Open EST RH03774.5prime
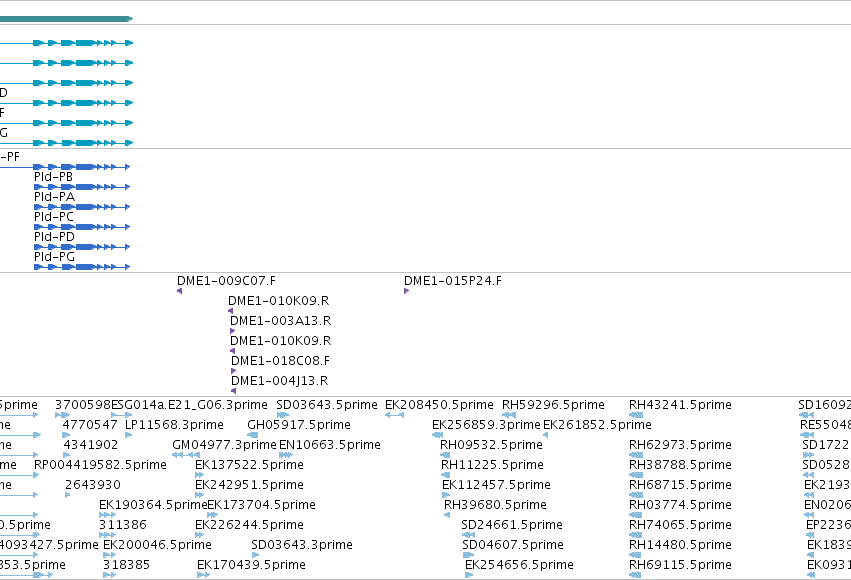Viewport: 851px width, 580px height. tap(680, 505)
